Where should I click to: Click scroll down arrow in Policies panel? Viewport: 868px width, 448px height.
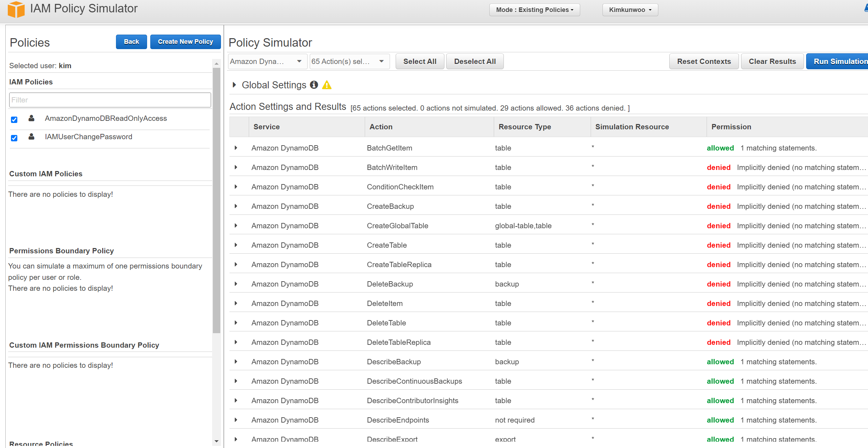click(x=216, y=441)
